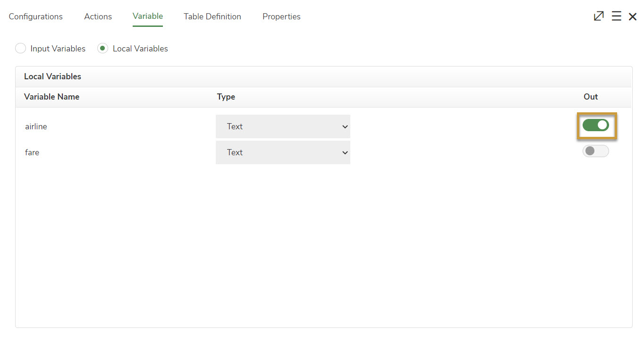644x361 pixels.
Task: Click the fare variable name
Action: click(32, 152)
